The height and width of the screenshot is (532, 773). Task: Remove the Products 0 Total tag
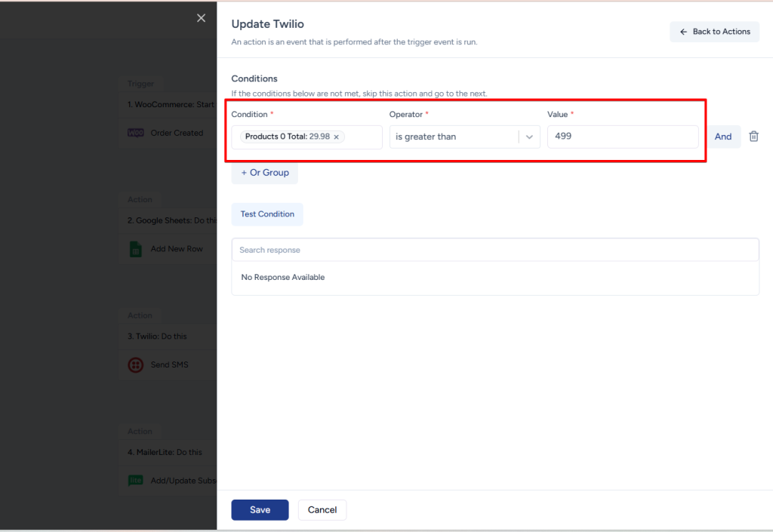pyautogui.click(x=337, y=137)
